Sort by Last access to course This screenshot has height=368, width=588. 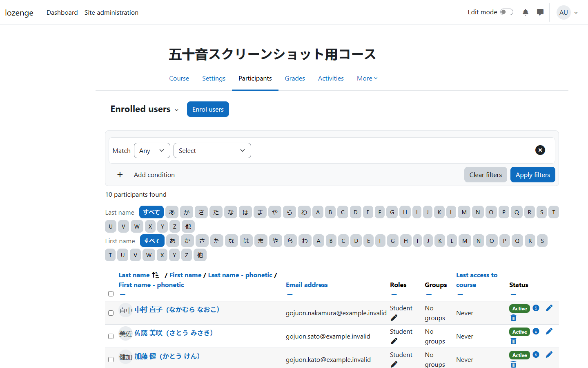pos(477,280)
